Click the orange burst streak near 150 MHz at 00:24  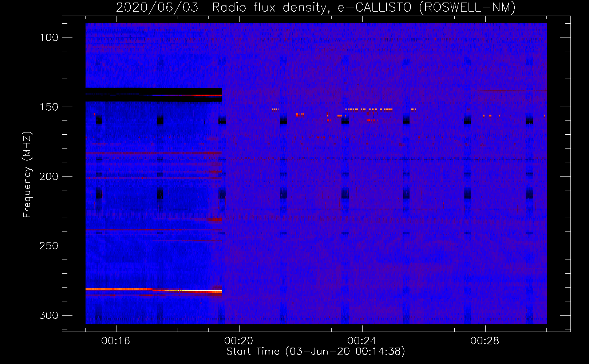pyautogui.click(x=369, y=109)
